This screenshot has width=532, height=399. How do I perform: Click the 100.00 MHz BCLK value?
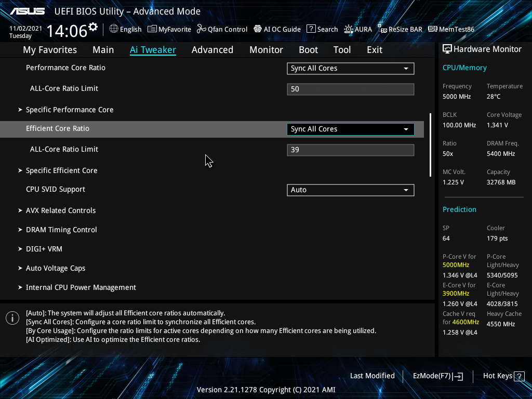point(459,125)
